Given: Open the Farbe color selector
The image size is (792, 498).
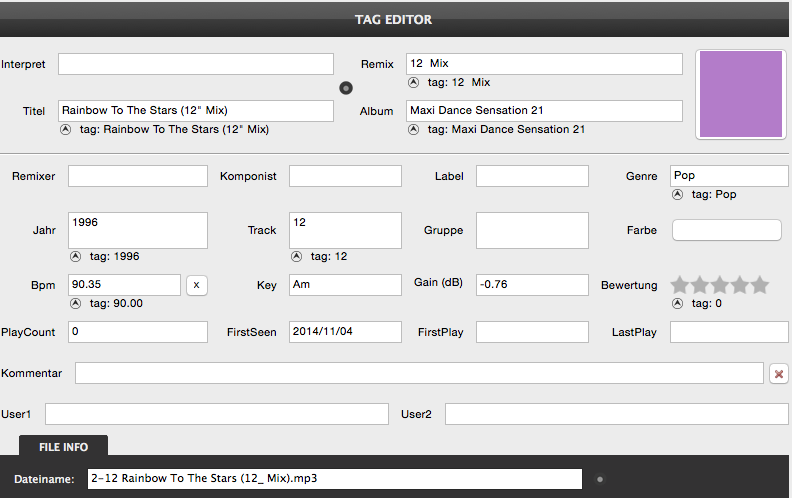Looking at the screenshot, I should click(x=726, y=230).
